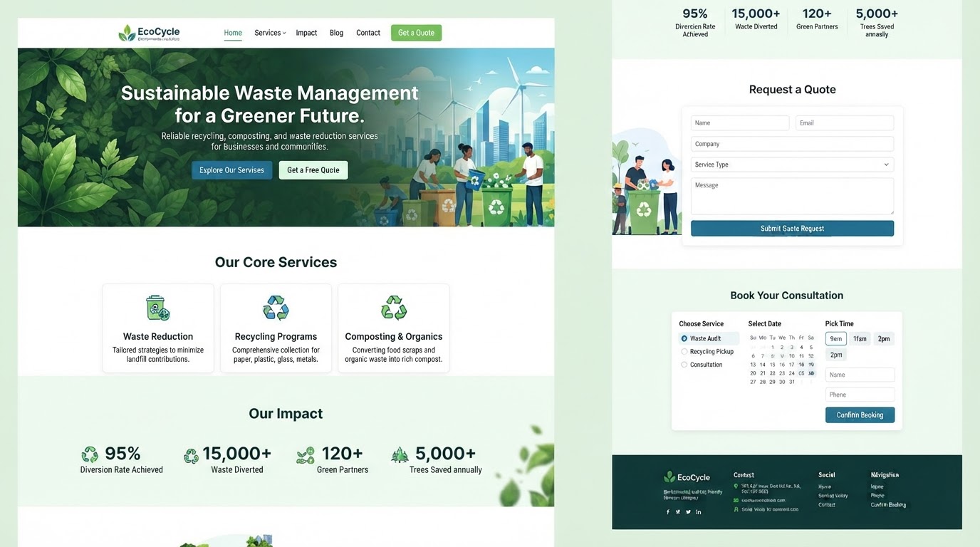The image size is (980, 547).
Task: Open the Service Type dropdown
Action: tap(792, 165)
